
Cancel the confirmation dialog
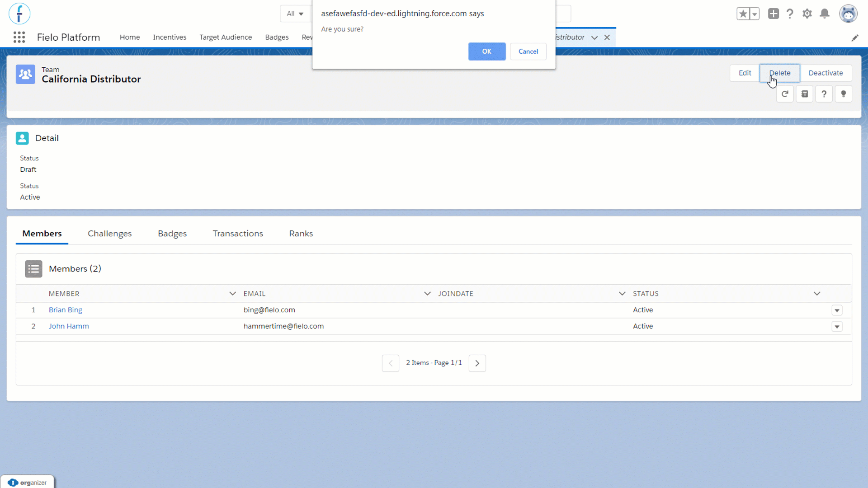coord(528,52)
